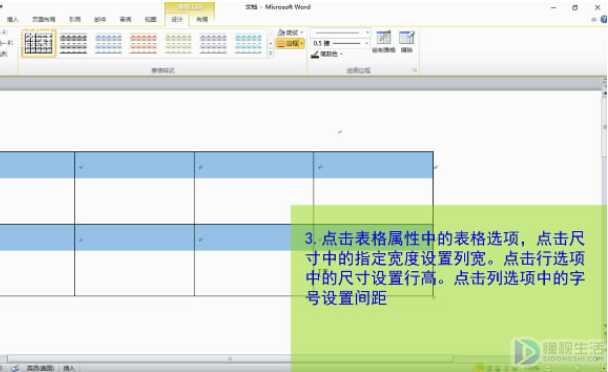Expand the table styles gallery
The height and width of the screenshot is (372, 608).
(270, 53)
